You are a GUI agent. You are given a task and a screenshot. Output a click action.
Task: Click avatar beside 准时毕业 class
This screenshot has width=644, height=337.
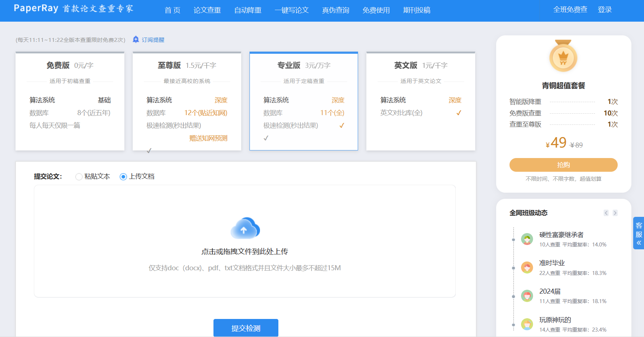tap(527, 267)
